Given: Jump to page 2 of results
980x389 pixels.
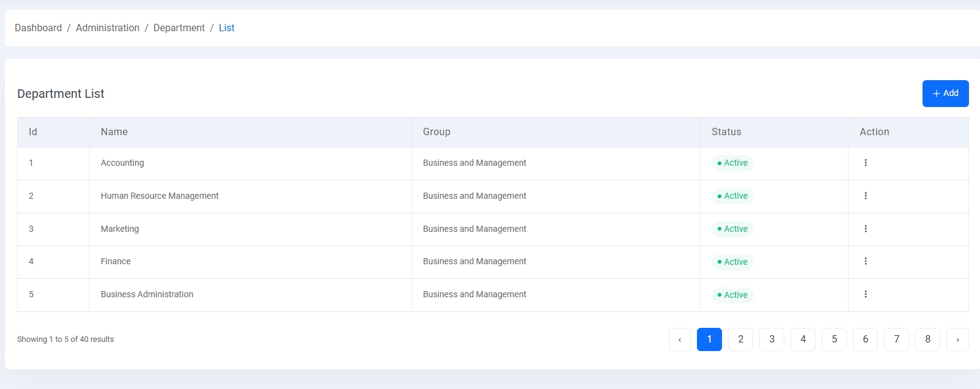Looking at the screenshot, I should click(x=740, y=339).
